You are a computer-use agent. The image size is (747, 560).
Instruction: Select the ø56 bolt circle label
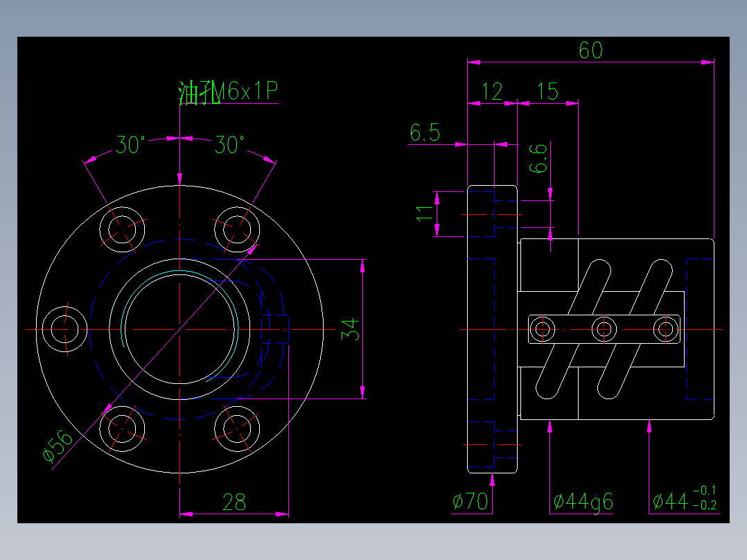coord(58,446)
